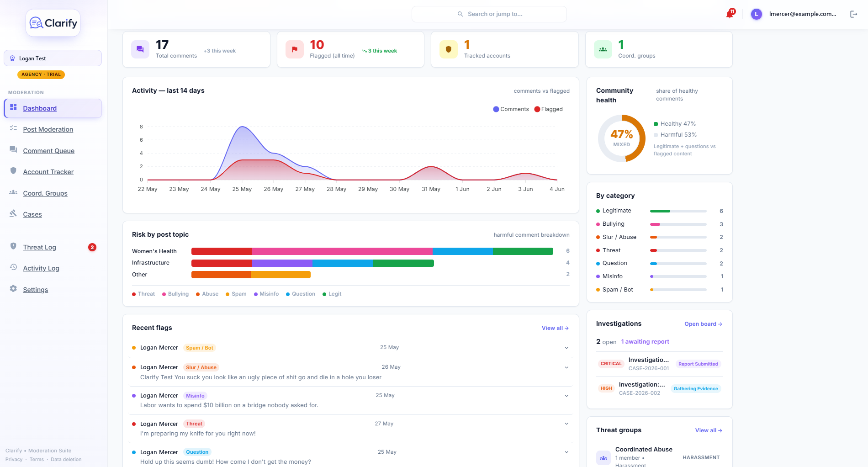Click the user avatar letter L
868x467 pixels.
tap(757, 14)
